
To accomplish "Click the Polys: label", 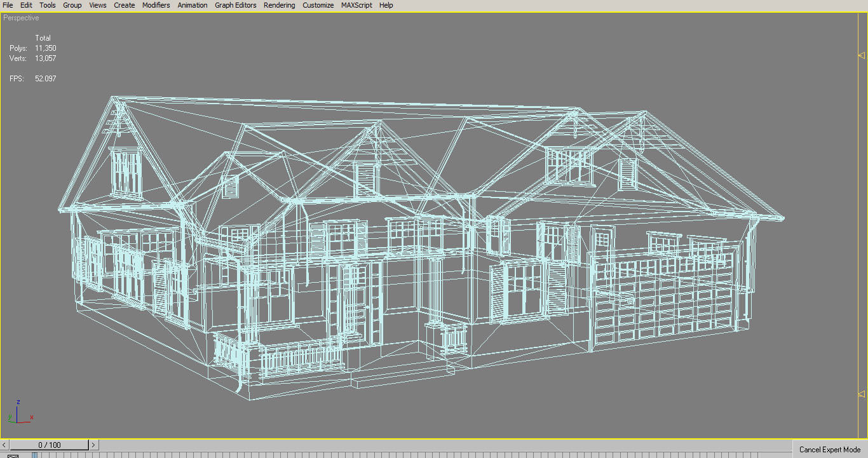I will [18, 48].
